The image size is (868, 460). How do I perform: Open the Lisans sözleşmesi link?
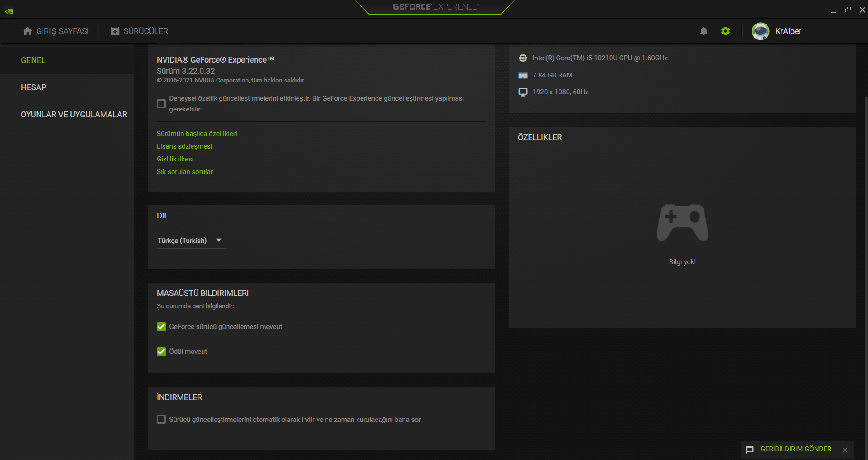point(184,146)
